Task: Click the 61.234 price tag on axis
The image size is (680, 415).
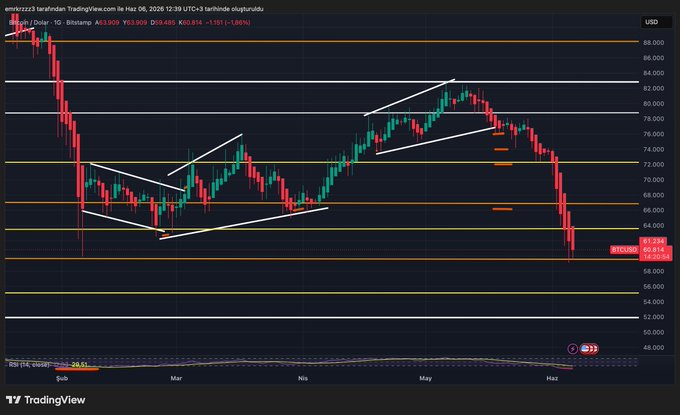Action: [x=653, y=241]
